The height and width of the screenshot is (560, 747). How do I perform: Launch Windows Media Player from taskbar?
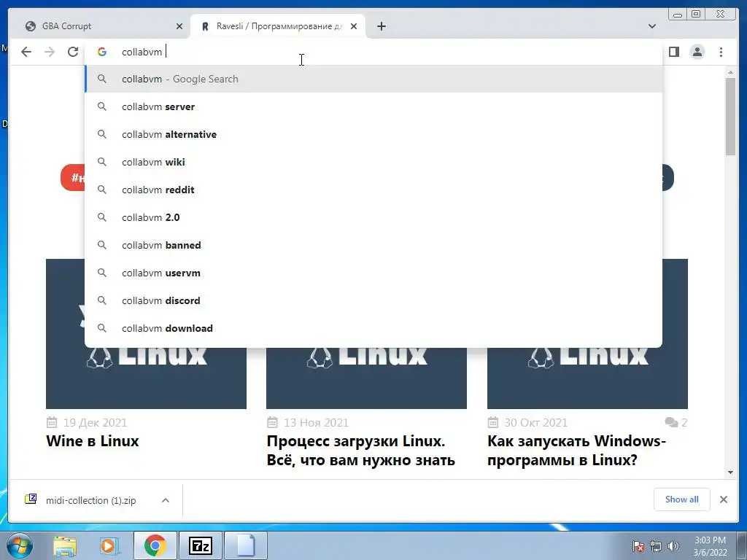[109, 545]
